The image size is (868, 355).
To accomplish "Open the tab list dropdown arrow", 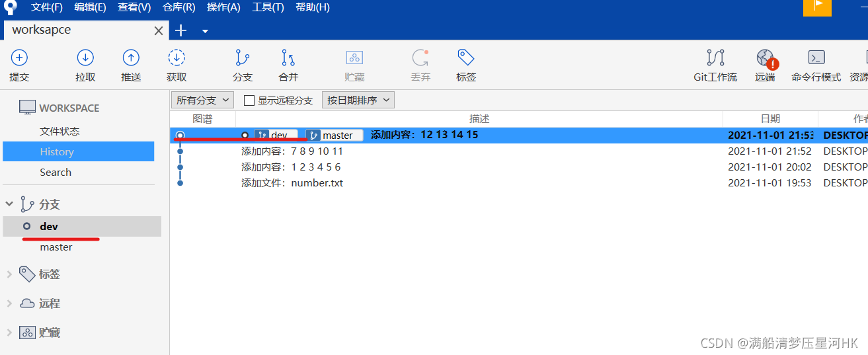I will coord(205,31).
